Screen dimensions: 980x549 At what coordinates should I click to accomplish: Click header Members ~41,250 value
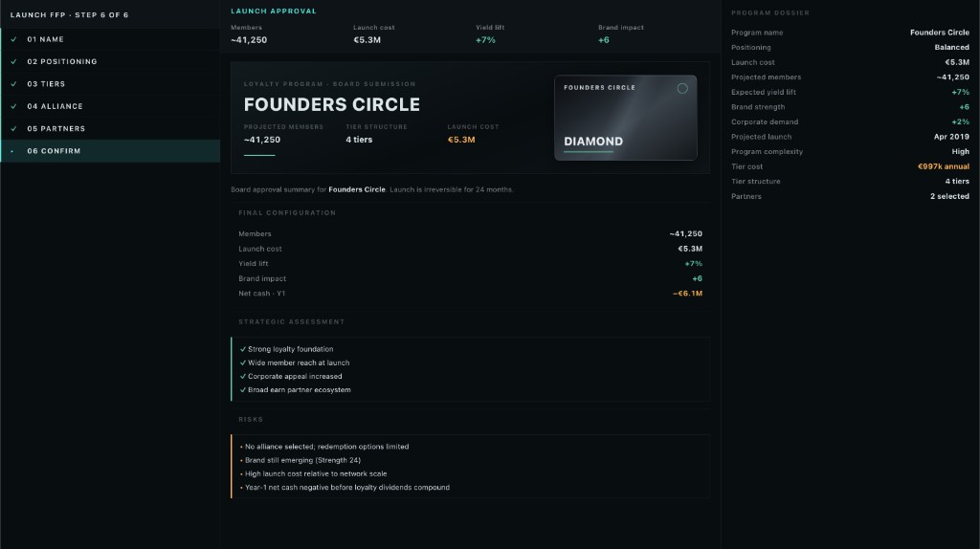(249, 40)
